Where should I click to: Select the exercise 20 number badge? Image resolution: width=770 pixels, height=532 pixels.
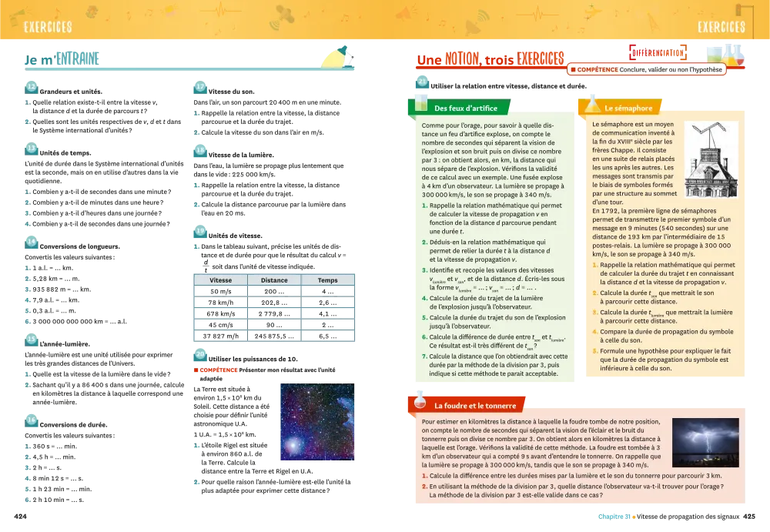point(200,355)
